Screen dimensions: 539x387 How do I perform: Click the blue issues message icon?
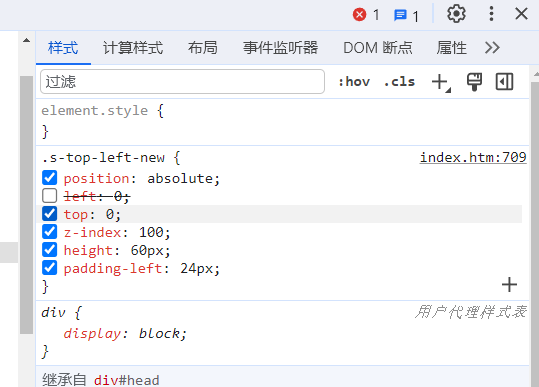(400, 15)
